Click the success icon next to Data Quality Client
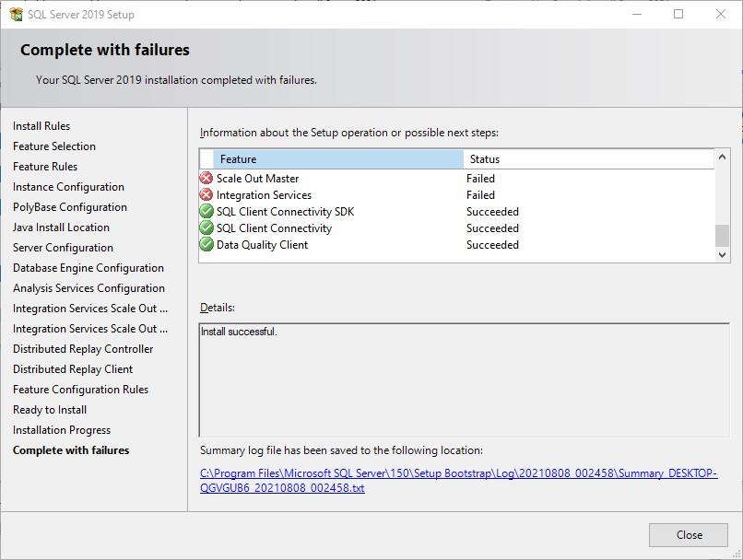Viewport: 743px width, 560px height. [x=206, y=245]
